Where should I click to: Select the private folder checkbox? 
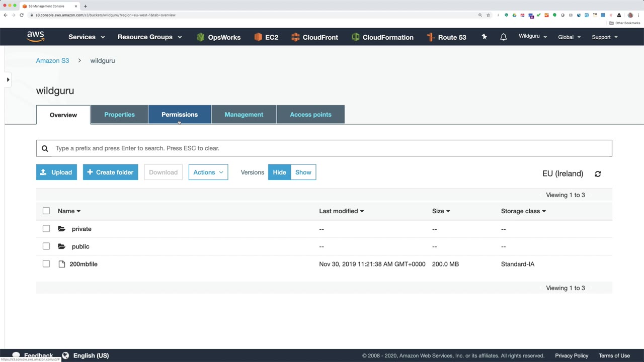pos(46,229)
